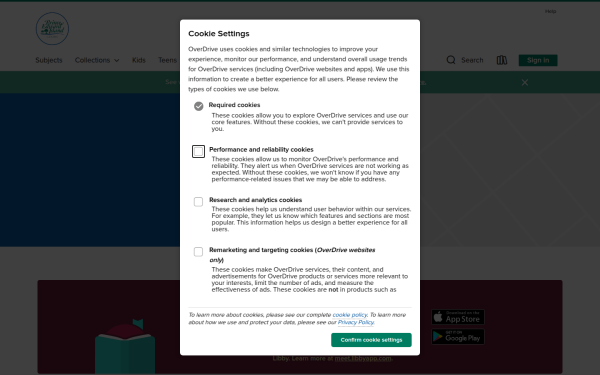Click the Search label text
Image resolution: width=600 pixels, height=375 pixels.
pos(472,60)
